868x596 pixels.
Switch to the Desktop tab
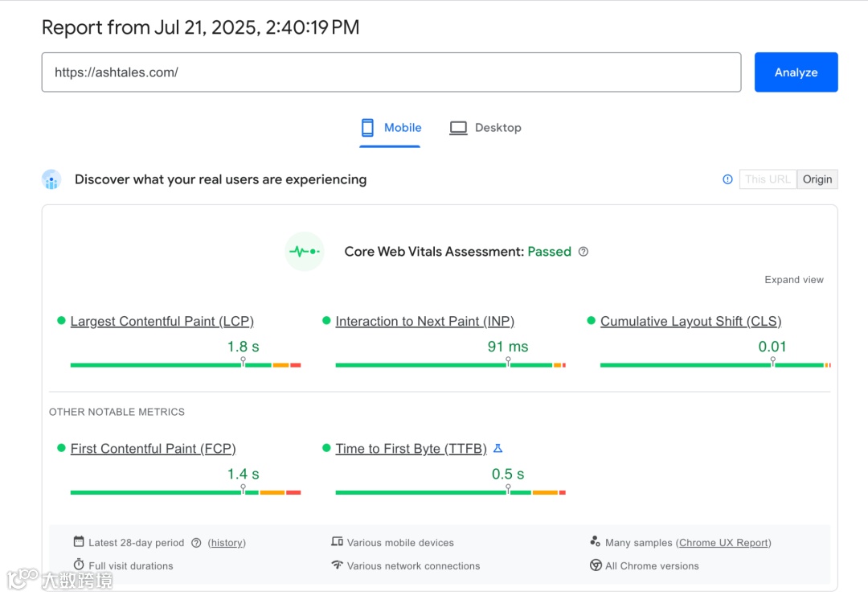[497, 128]
